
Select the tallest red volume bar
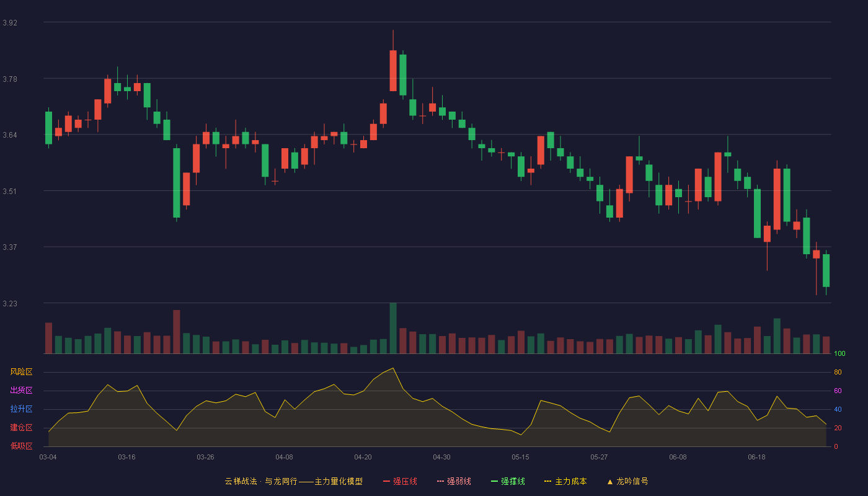pos(176,332)
